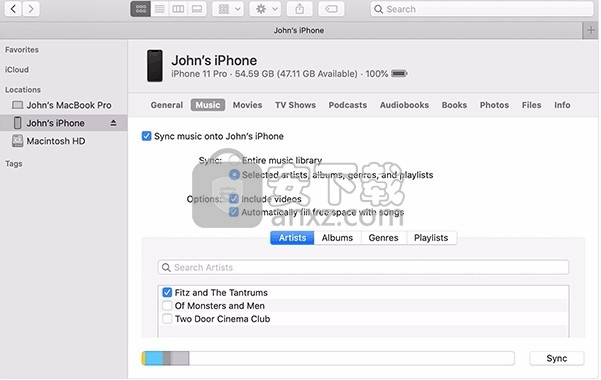Open the Podcasts tab
This screenshot has height=380, width=601.
click(348, 105)
